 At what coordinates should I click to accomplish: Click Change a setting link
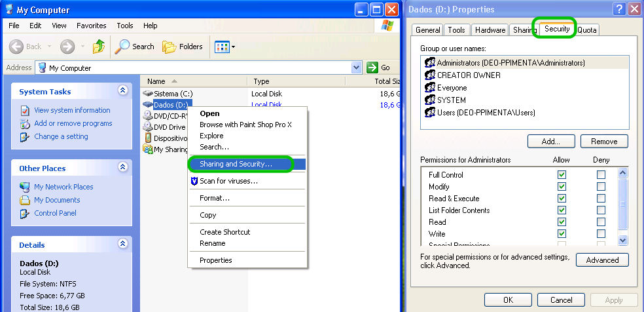point(61,136)
